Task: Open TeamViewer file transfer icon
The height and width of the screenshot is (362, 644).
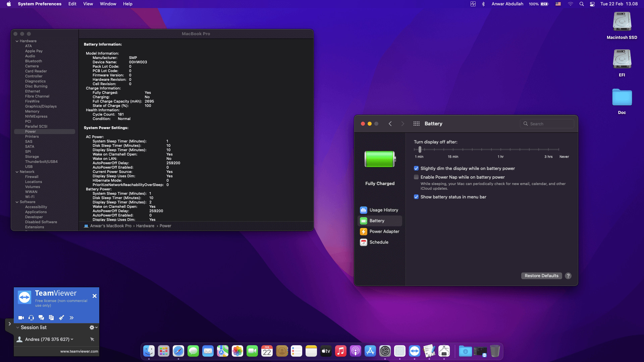Action: click(51, 318)
